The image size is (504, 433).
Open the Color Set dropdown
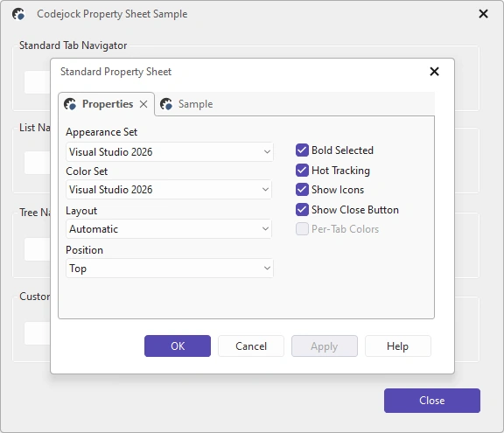169,190
